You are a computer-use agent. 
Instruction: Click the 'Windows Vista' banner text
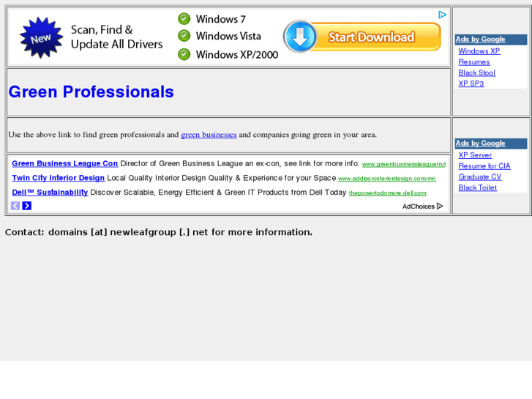[x=228, y=36]
